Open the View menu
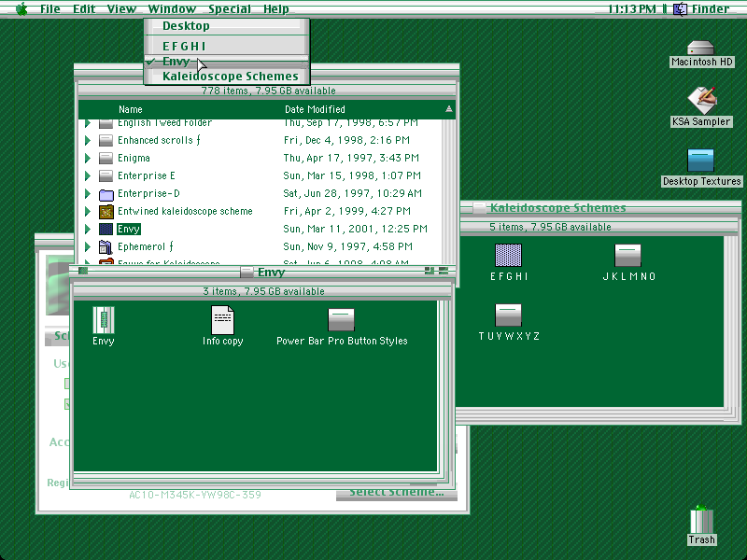The width and height of the screenshot is (747, 560). (121, 8)
